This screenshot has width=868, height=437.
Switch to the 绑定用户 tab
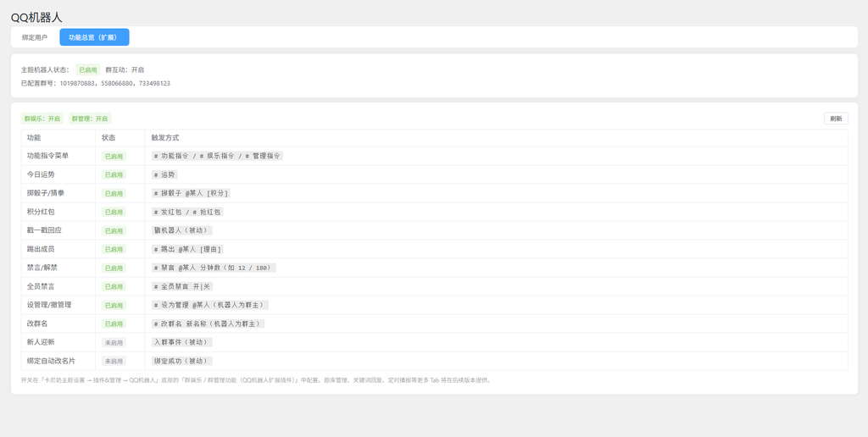[x=34, y=37]
